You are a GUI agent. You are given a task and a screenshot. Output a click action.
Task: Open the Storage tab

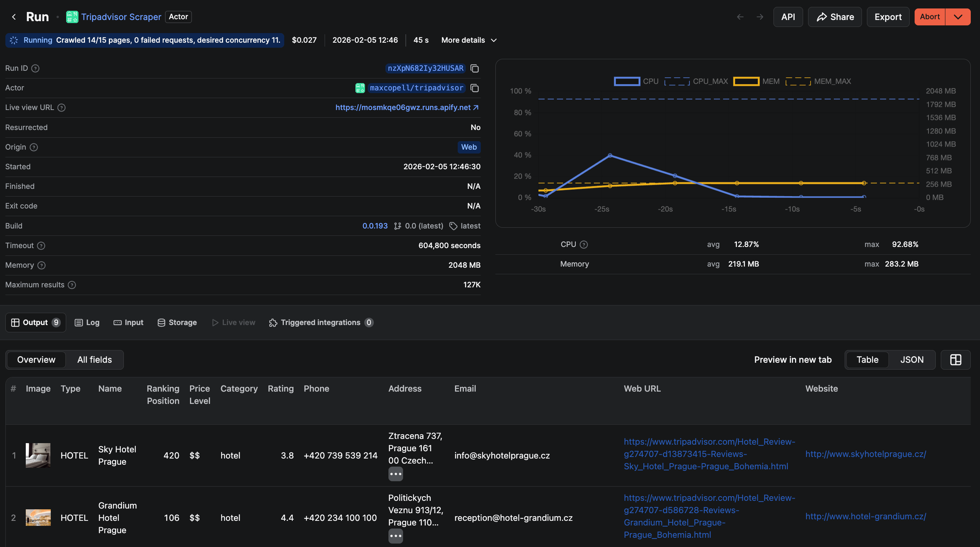point(177,323)
